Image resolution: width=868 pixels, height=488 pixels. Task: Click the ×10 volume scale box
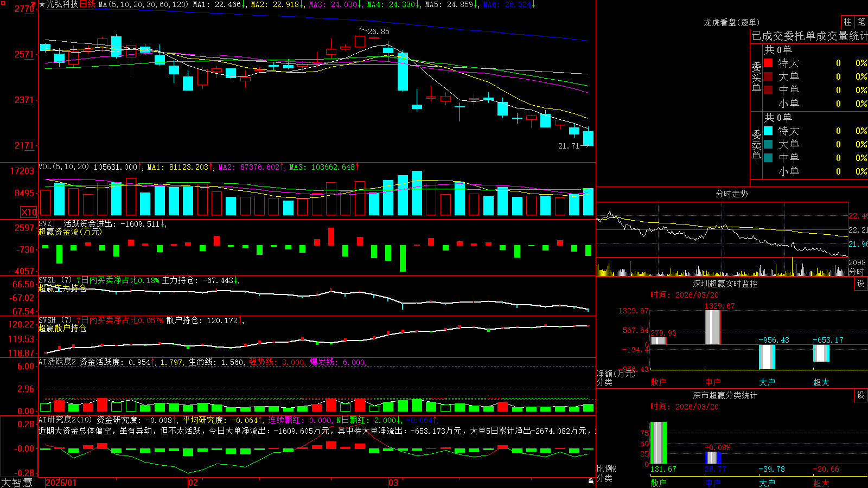click(29, 212)
